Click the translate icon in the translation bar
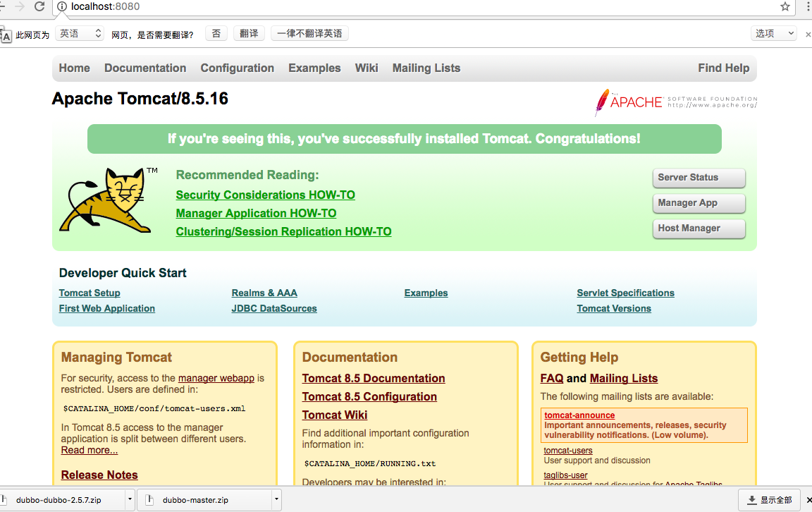This screenshot has width=812, height=512. pos(6,36)
